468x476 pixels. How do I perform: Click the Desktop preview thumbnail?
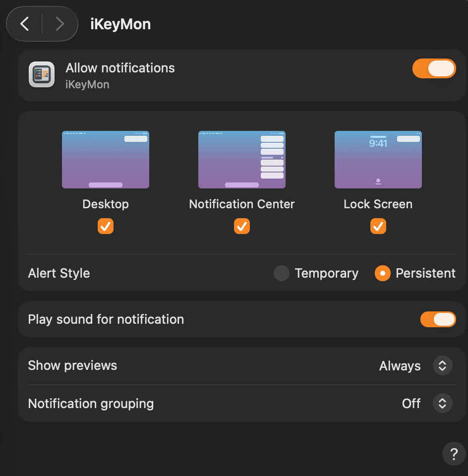[106, 160]
